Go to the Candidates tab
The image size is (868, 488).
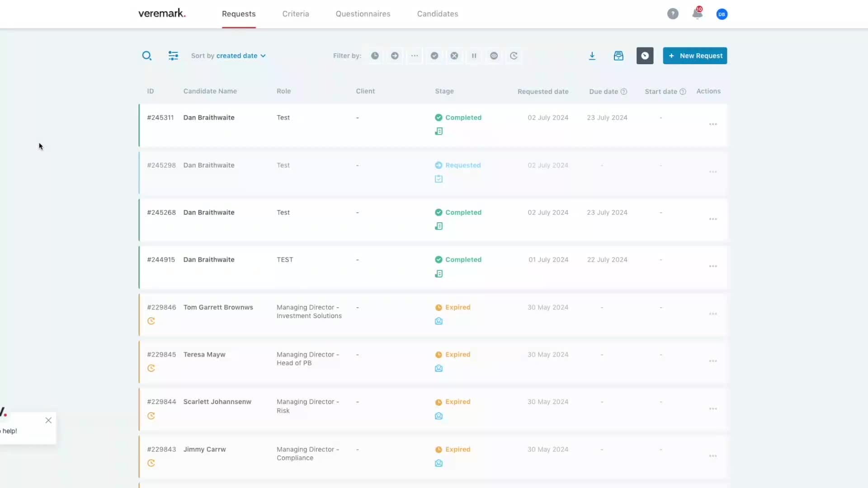click(437, 14)
